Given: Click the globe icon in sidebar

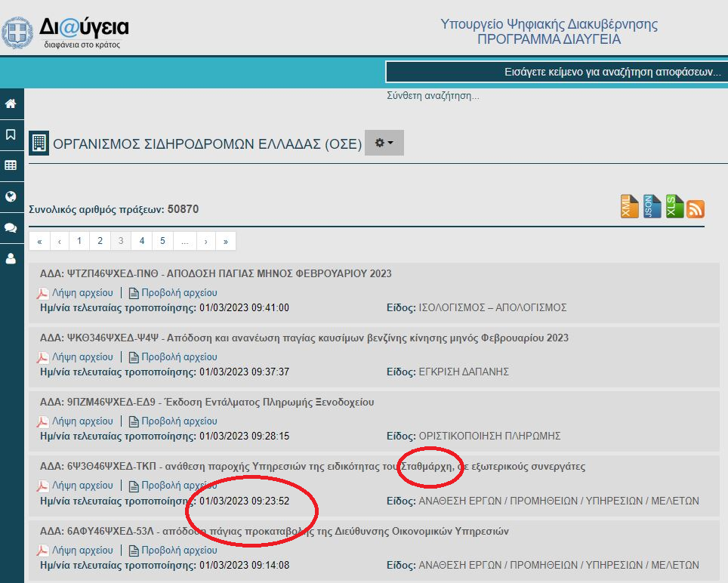Looking at the screenshot, I should pyautogui.click(x=11, y=196).
